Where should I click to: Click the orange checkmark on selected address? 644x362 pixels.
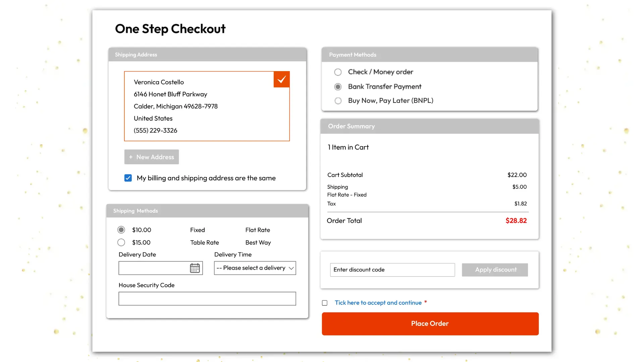(x=281, y=79)
